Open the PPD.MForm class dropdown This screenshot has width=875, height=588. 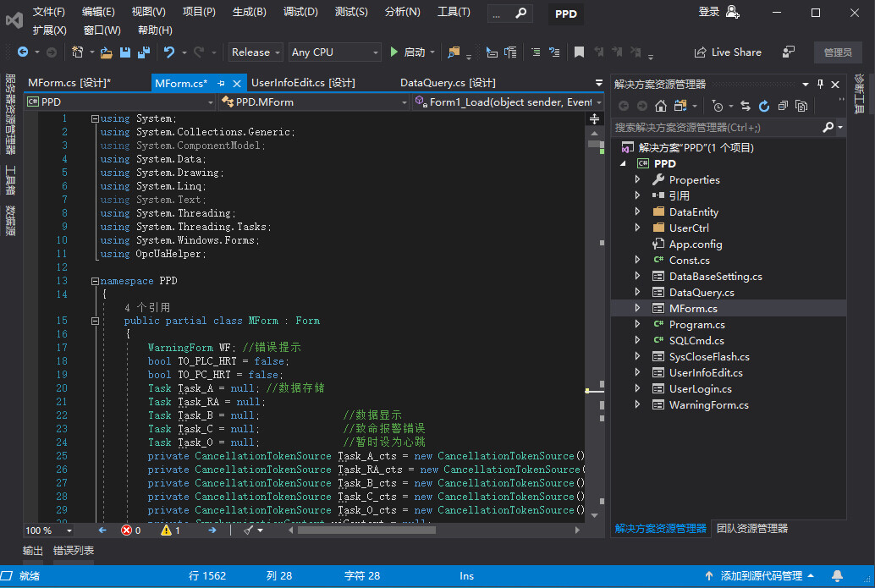(314, 102)
